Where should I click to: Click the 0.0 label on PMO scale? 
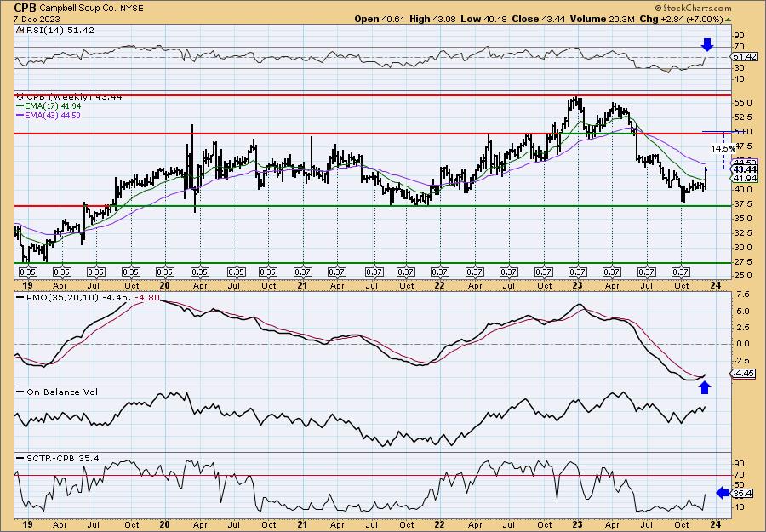[x=741, y=343]
